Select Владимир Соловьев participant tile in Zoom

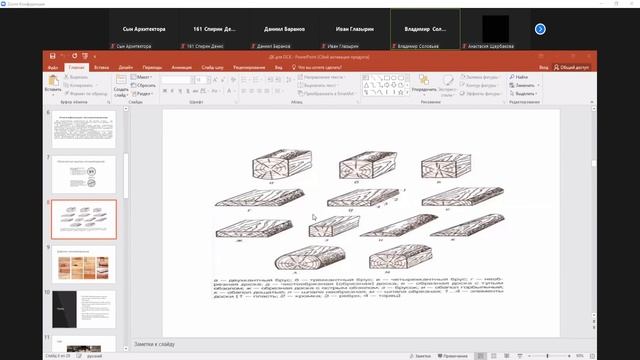coord(425,29)
